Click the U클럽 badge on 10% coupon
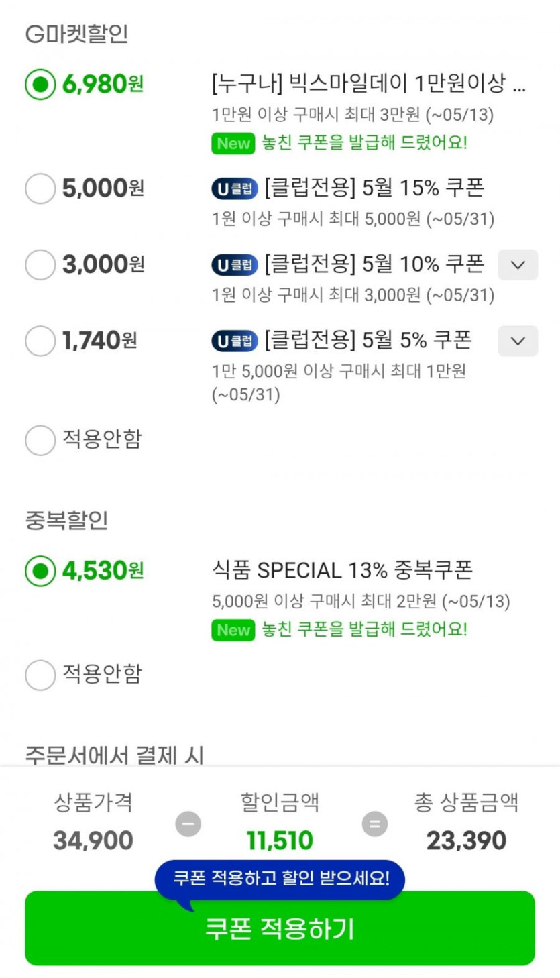This screenshot has width=560, height=978. (235, 265)
